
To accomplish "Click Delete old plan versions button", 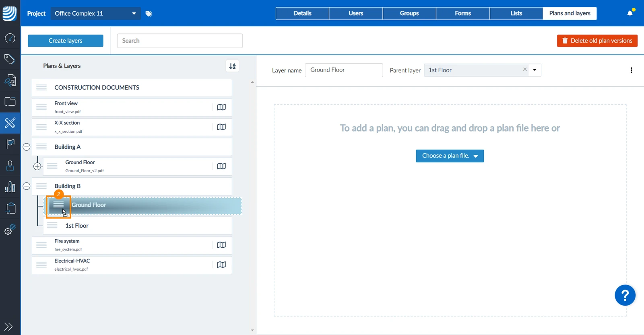I will pyautogui.click(x=597, y=41).
